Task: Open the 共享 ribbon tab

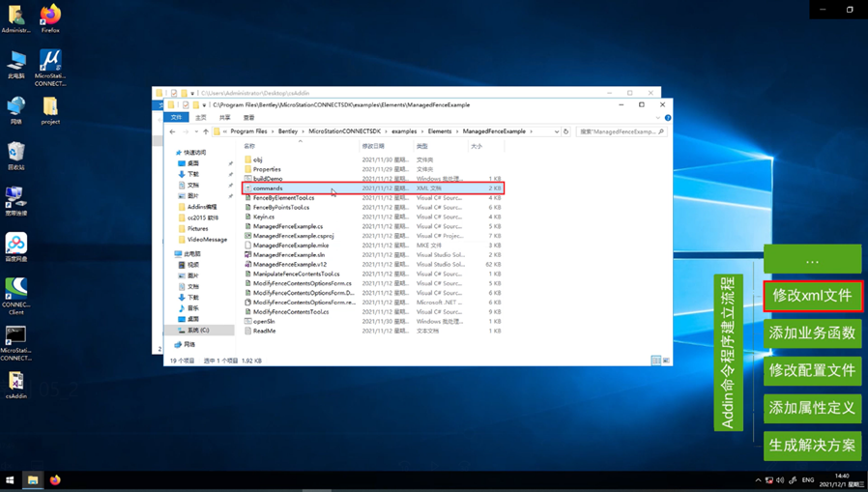Action: tap(225, 117)
